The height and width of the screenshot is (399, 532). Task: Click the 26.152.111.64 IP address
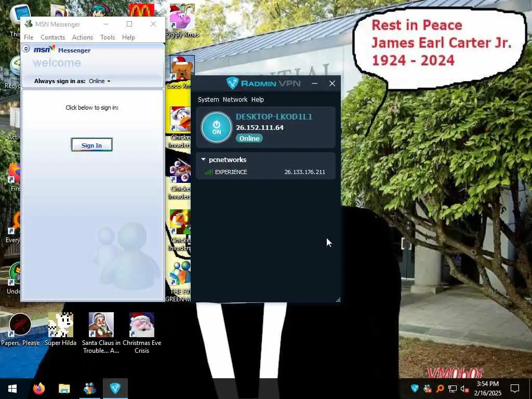tap(260, 128)
